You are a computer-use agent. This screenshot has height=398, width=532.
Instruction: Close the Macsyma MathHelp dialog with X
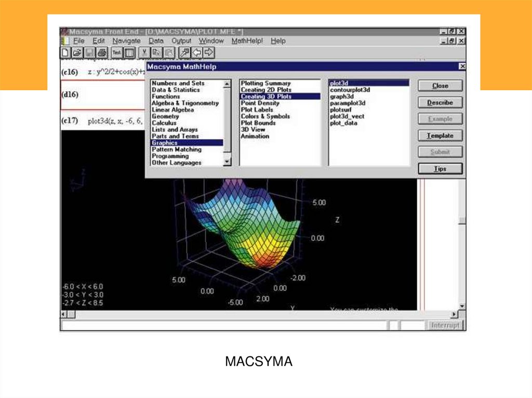point(462,66)
